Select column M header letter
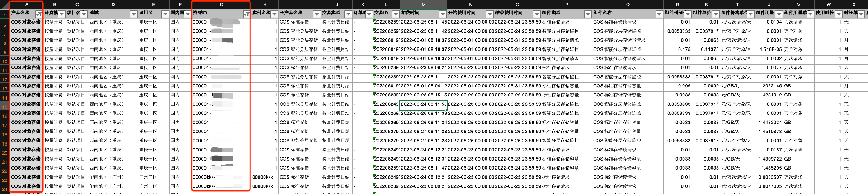This screenshot has height=194, width=868. 423,5
